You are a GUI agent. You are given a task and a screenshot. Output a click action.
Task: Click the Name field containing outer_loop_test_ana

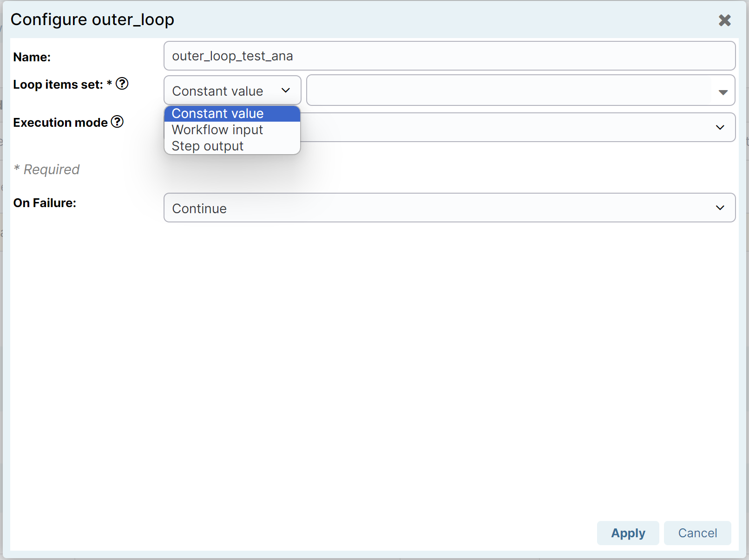(x=449, y=56)
